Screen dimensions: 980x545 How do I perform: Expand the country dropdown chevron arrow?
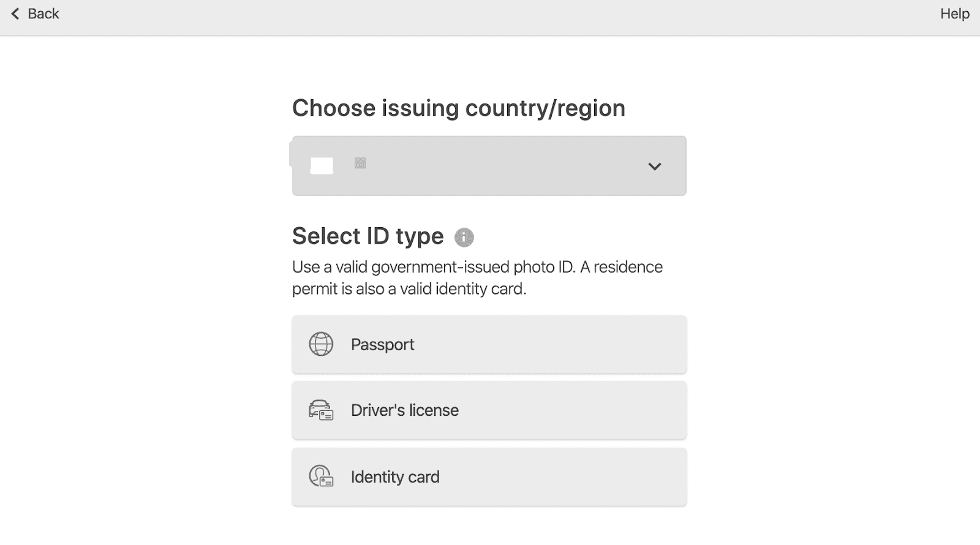pos(655,167)
